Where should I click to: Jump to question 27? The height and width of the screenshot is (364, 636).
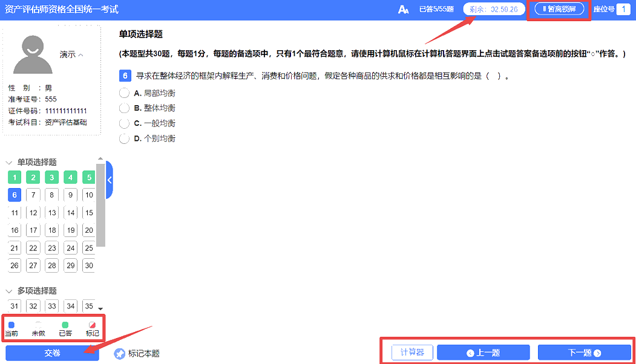(x=33, y=265)
